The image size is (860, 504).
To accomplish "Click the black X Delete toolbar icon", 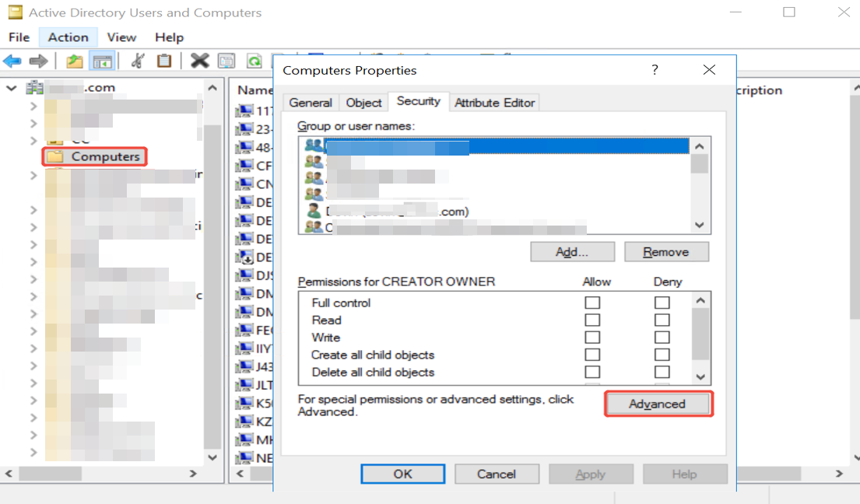I will click(200, 60).
